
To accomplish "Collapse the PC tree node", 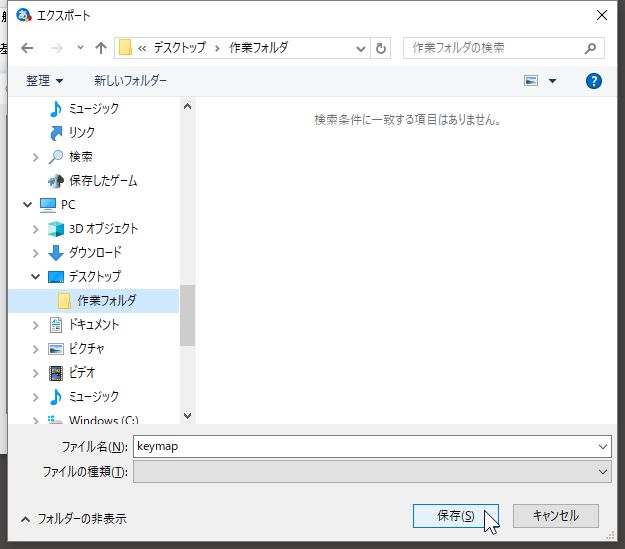I will point(27,205).
